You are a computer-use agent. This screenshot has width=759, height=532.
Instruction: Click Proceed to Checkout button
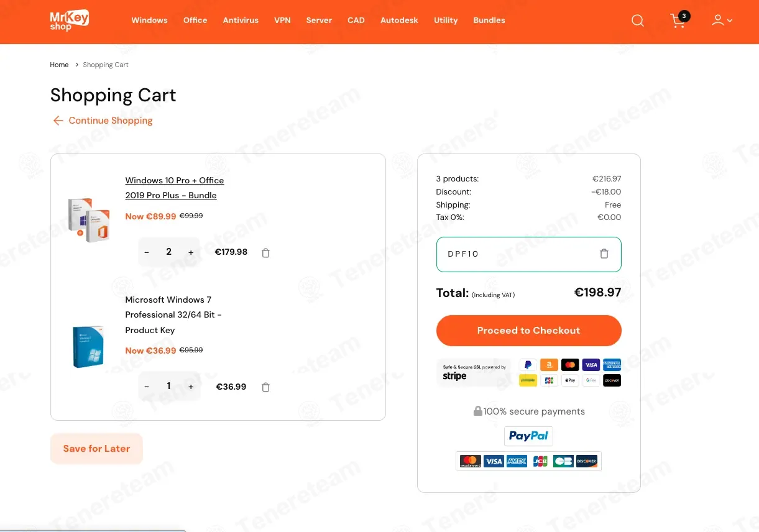coord(529,331)
